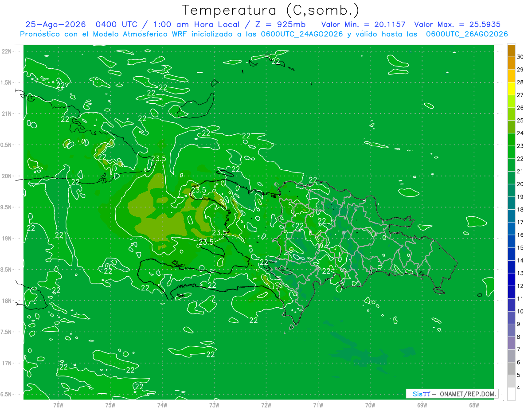Click the title "Temperatura (C,somb.)"

(270, 10)
